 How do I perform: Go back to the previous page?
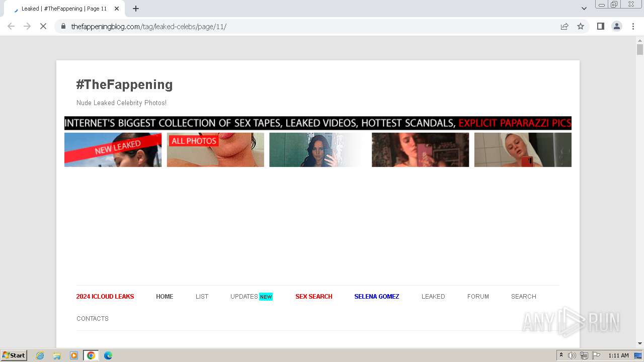[11, 26]
